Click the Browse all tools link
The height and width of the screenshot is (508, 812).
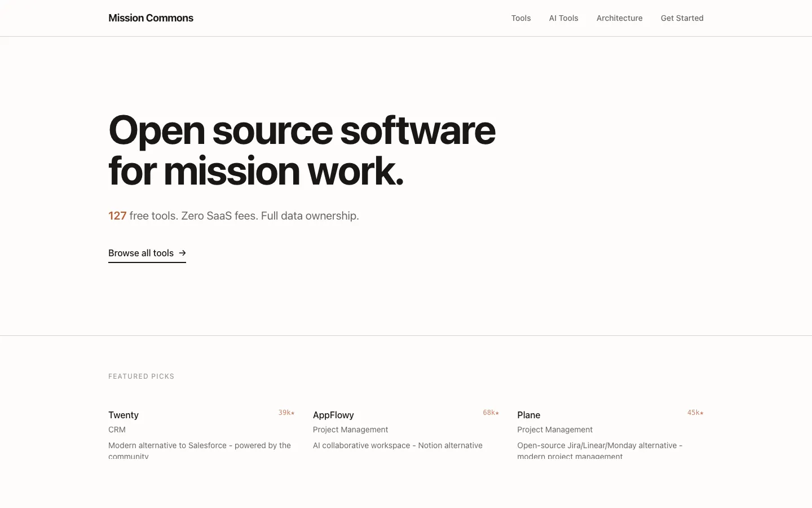coord(141,253)
